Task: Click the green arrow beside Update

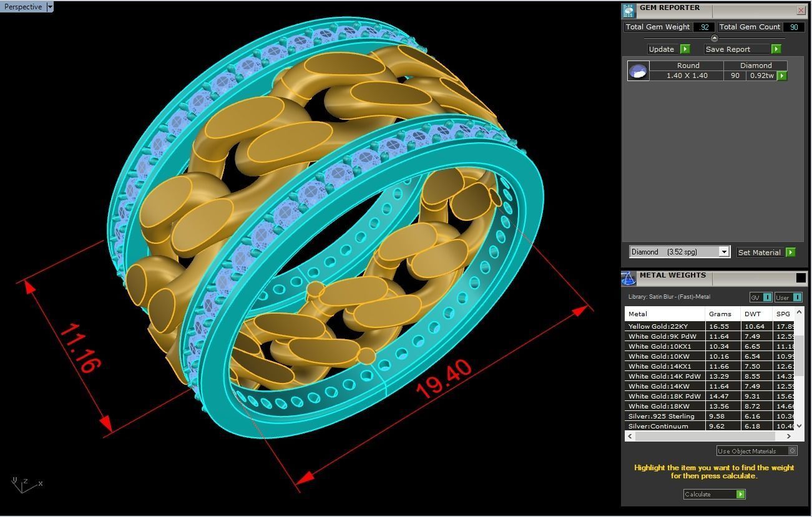Action: click(685, 49)
